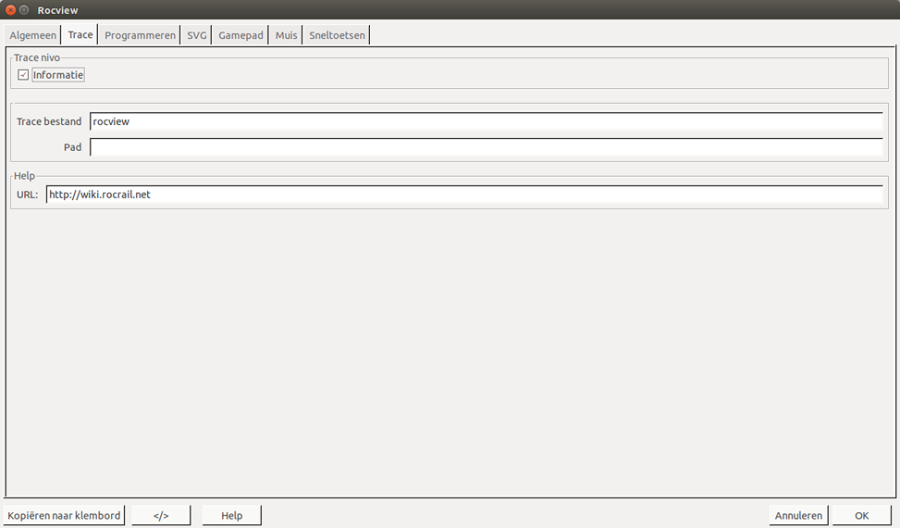This screenshot has width=900, height=528.
Task: Minimize the Rocview window
Action: tap(24, 10)
